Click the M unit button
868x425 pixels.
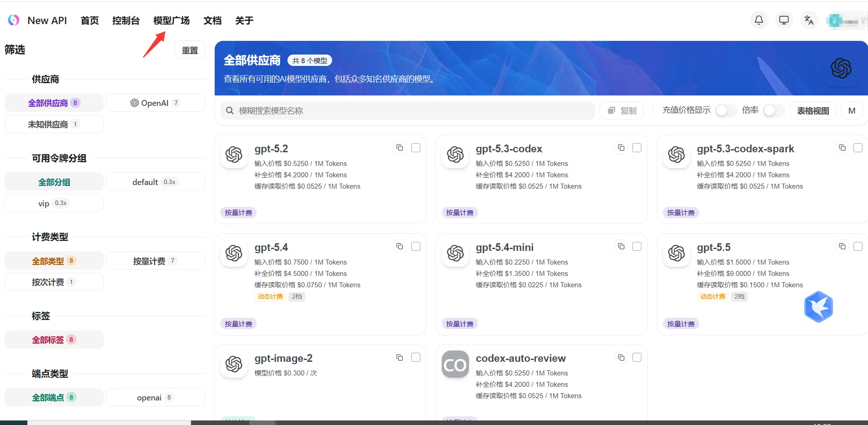(x=852, y=110)
